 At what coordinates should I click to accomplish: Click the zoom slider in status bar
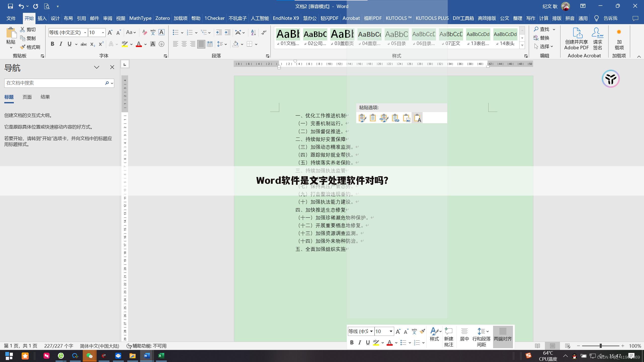(x=600, y=346)
